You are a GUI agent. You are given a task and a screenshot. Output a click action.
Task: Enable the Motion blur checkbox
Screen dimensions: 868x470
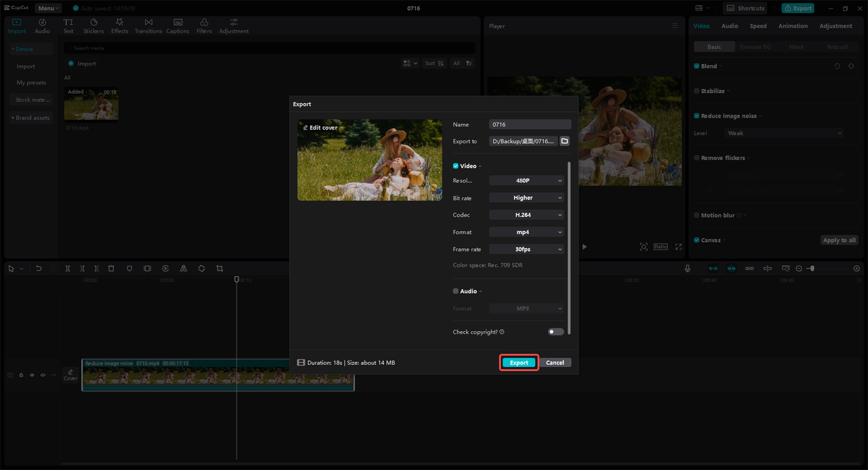coord(696,216)
